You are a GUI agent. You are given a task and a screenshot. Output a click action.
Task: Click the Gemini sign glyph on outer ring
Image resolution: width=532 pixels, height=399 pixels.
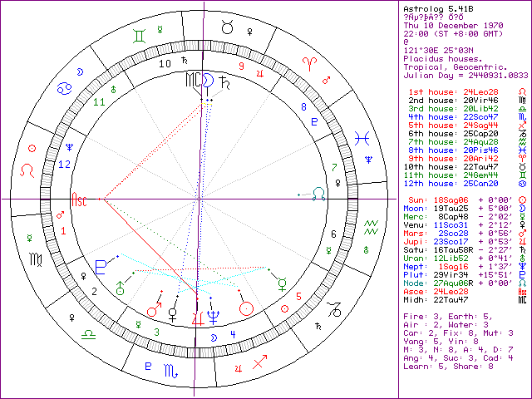pos(145,36)
